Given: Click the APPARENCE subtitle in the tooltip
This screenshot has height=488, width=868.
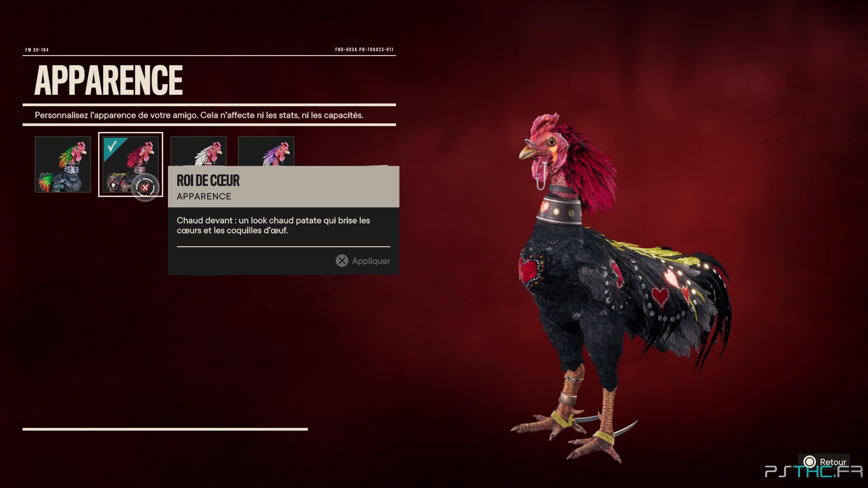Looking at the screenshot, I should pyautogui.click(x=204, y=196).
